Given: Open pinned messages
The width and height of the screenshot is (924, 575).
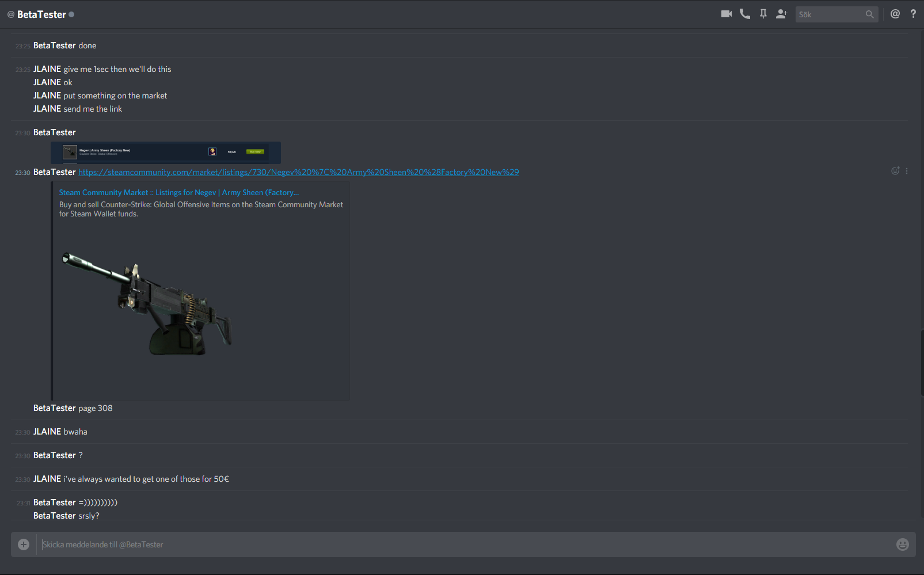Looking at the screenshot, I should coord(763,14).
